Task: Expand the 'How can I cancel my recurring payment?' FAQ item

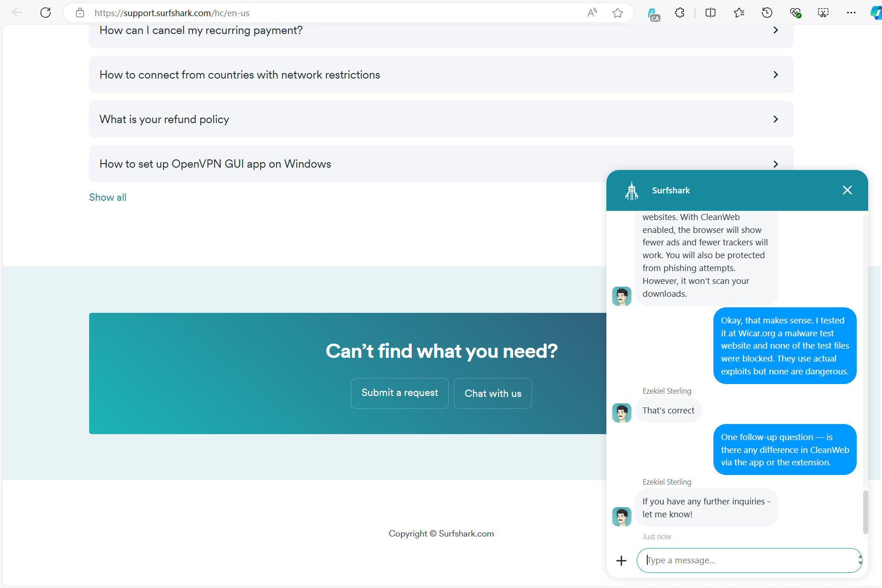Action: click(441, 30)
